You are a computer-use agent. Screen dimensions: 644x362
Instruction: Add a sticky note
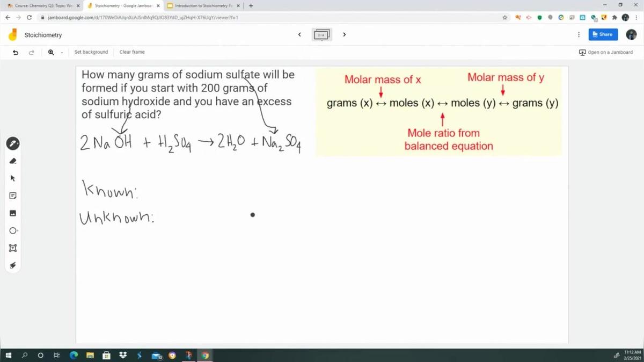pyautogui.click(x=14, y=196)
